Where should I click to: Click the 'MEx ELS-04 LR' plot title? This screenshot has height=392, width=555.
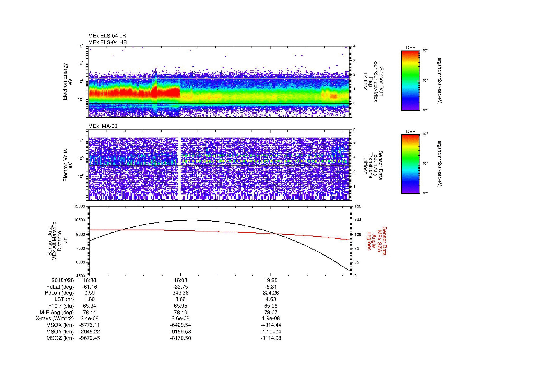point(107,36)
